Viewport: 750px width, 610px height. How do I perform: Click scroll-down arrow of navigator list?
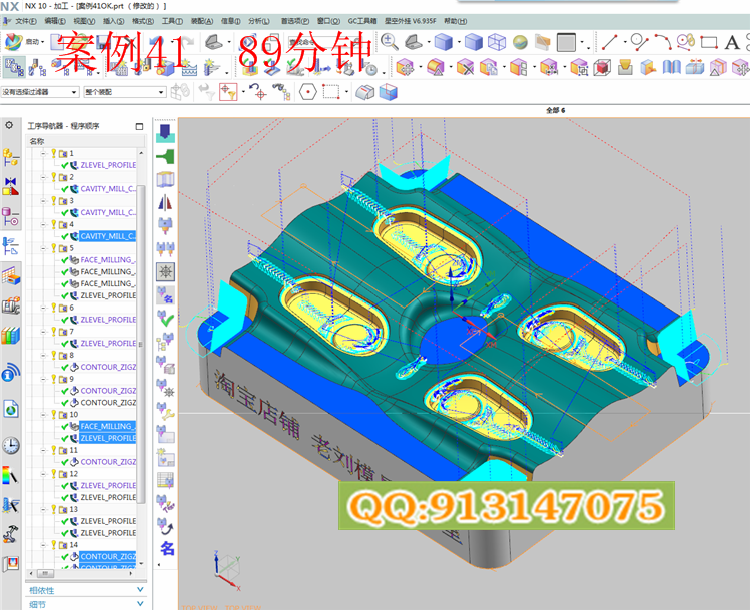coord(141,564)
